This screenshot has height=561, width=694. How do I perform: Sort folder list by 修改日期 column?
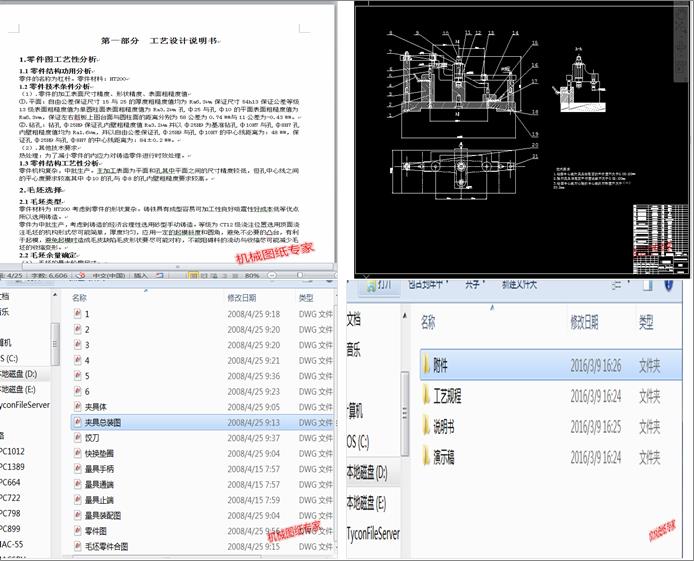coord(584,322)
